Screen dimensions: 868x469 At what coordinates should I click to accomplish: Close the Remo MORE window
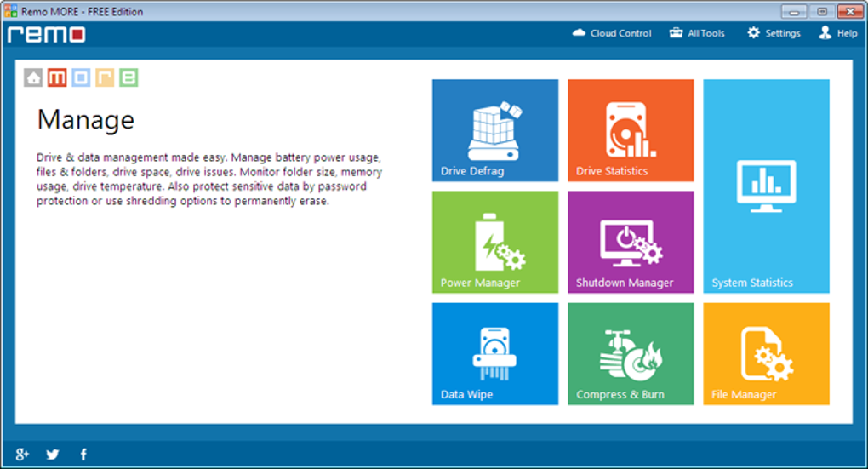pyautogui.click(x=850, y=12)
